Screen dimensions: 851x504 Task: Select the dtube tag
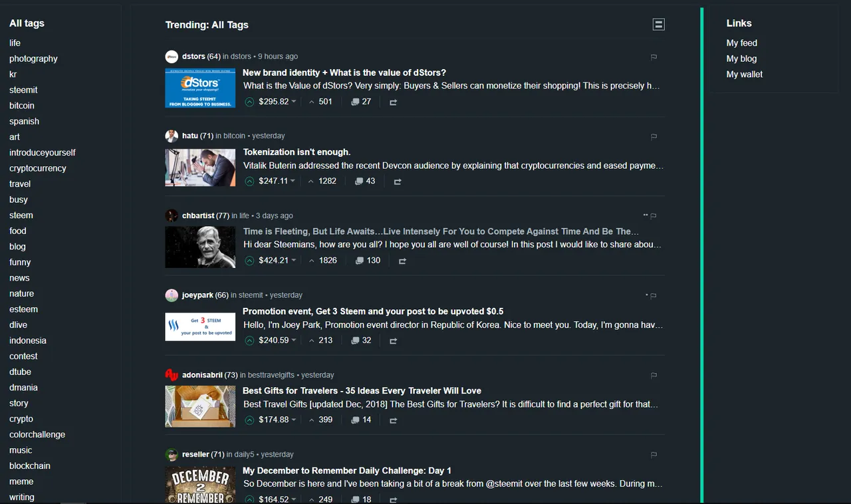pos(20,372)
